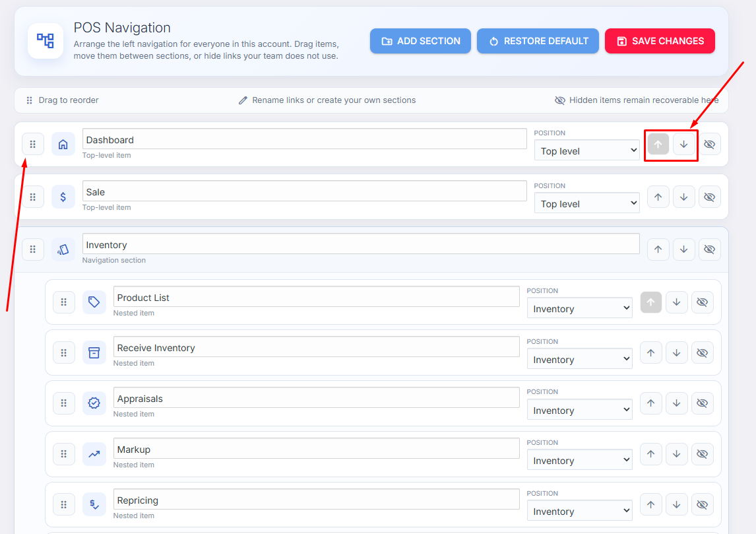The width and height of the screenshot is (756, 534).
Task: Click the drag handle for Appraisals row
Action: [x=63, y=403]
